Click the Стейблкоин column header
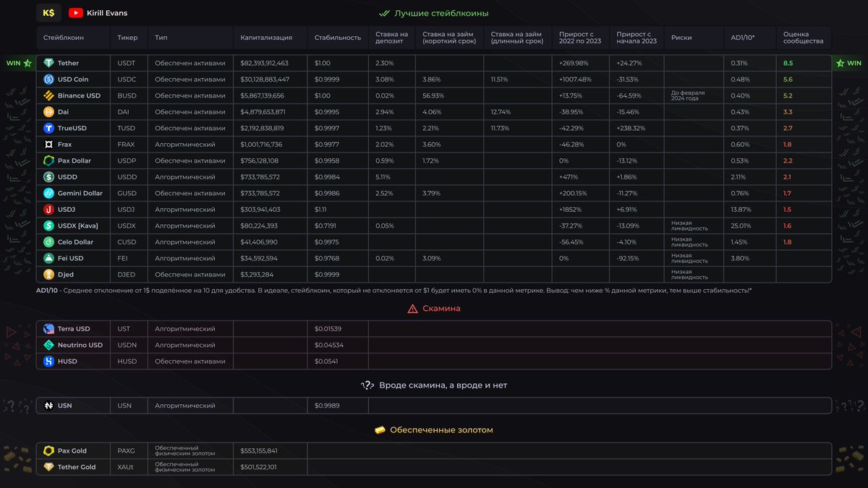The image size is (868, 488). (x=64, y=38)
